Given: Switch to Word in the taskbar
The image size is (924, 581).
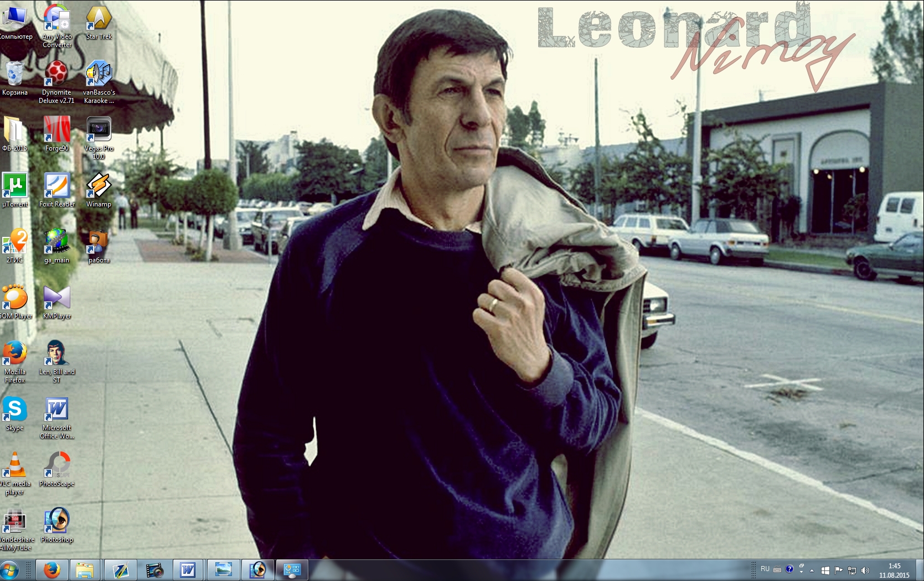Looking at the screenshot, I should (x=189, y=570).
